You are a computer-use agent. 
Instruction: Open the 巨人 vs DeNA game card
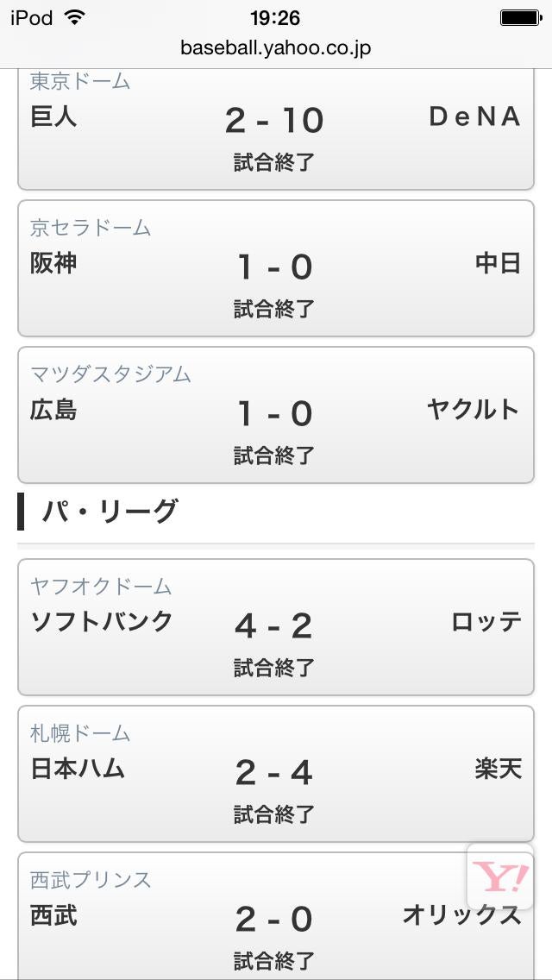276,129
